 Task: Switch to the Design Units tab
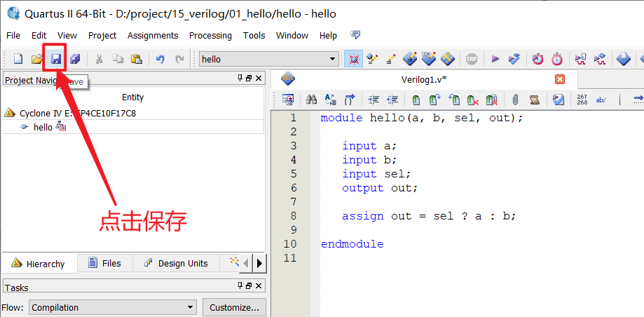176,263
